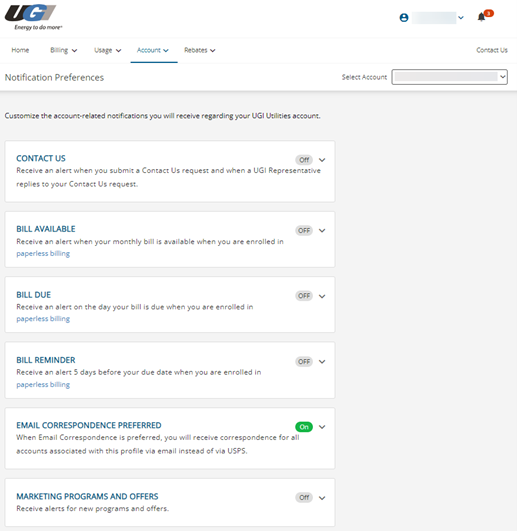Open Contact Us in the top navigation
The width and height of the screenshot is (517, 531).
coord(492,50)
